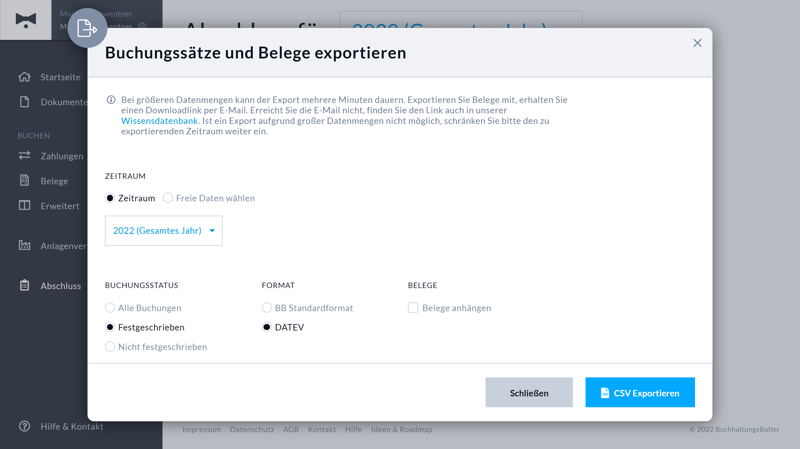This screenshot has width=800, height=449.
Task: Click the Belege receipt icon in sidebar
Action: click(25, 181)
